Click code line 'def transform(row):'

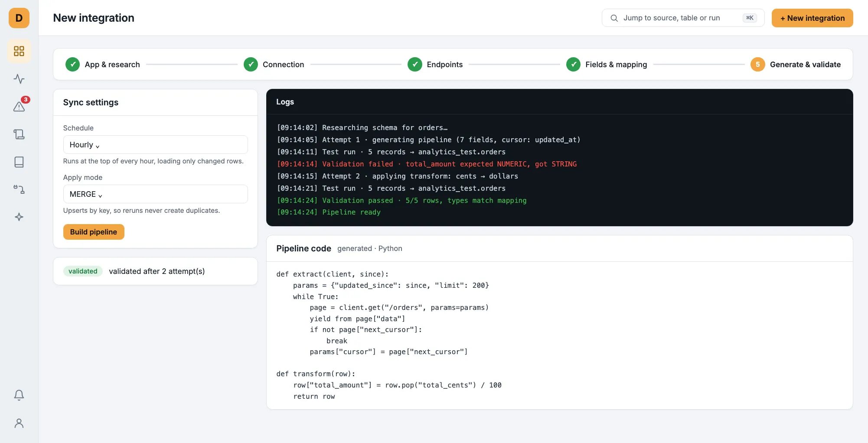316,374
